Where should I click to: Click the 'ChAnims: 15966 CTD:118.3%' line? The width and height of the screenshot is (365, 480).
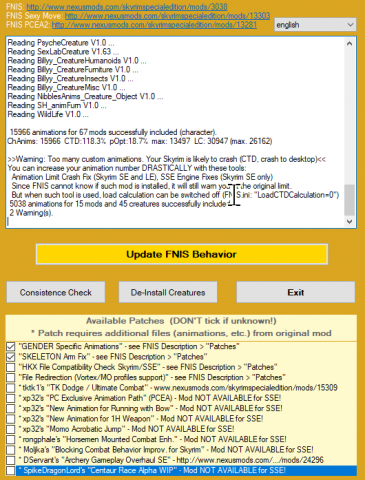point(140,141)
